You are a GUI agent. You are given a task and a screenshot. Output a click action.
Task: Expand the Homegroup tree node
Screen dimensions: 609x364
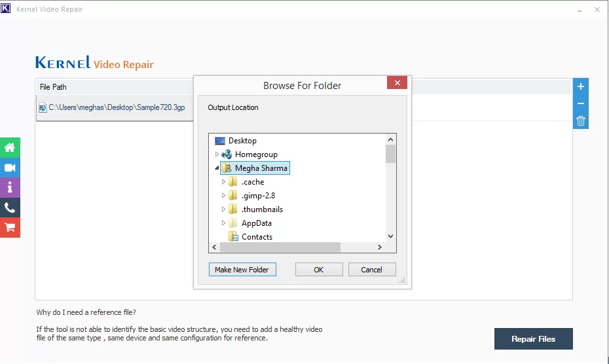(x=217, y=155)
